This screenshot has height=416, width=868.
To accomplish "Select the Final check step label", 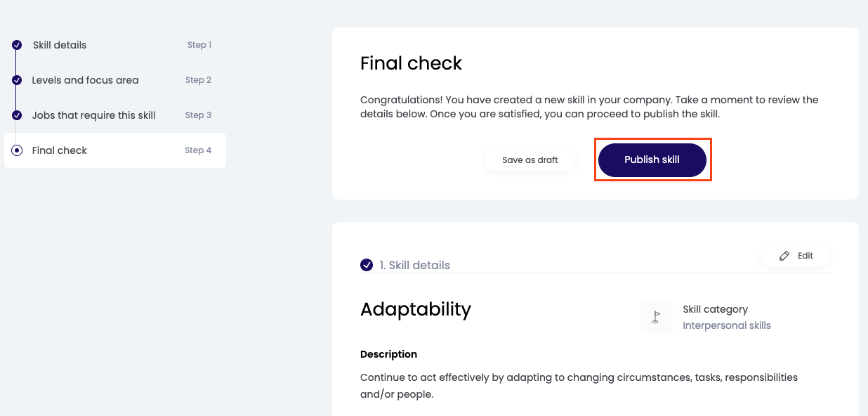I will coord(60,150).
